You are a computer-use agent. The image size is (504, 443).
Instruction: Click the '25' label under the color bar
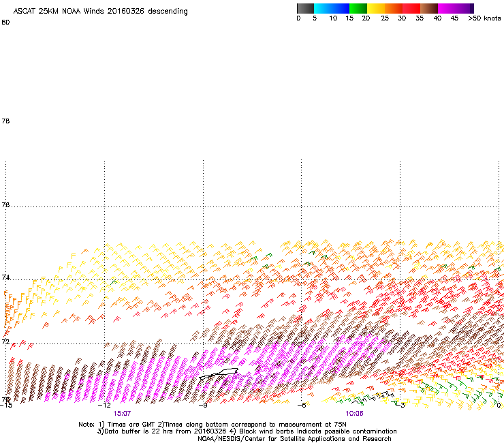[x=385, y=18]
